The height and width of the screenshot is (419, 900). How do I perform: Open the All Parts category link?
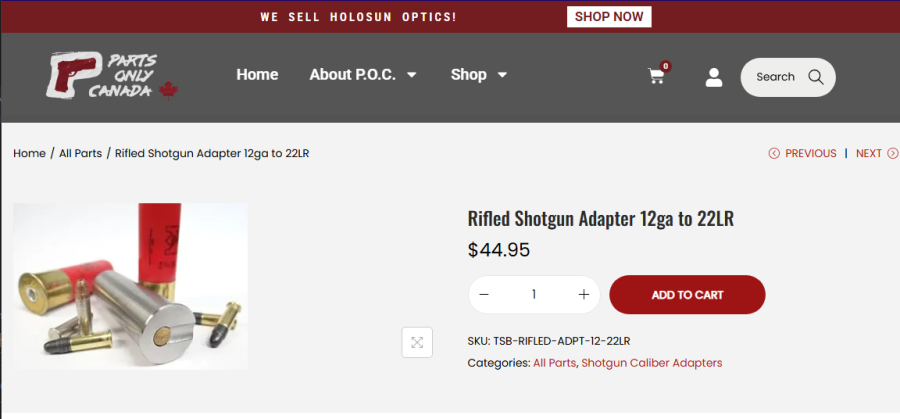coord(554,363)
